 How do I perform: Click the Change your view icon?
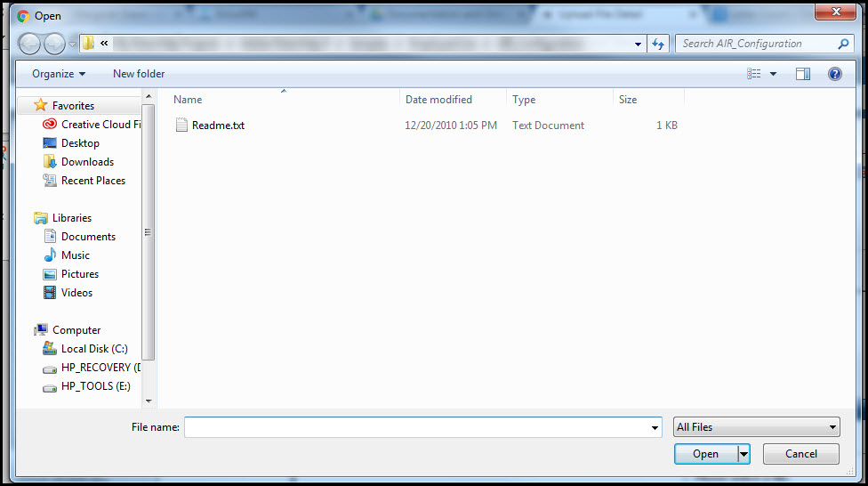tap(754, 74)
